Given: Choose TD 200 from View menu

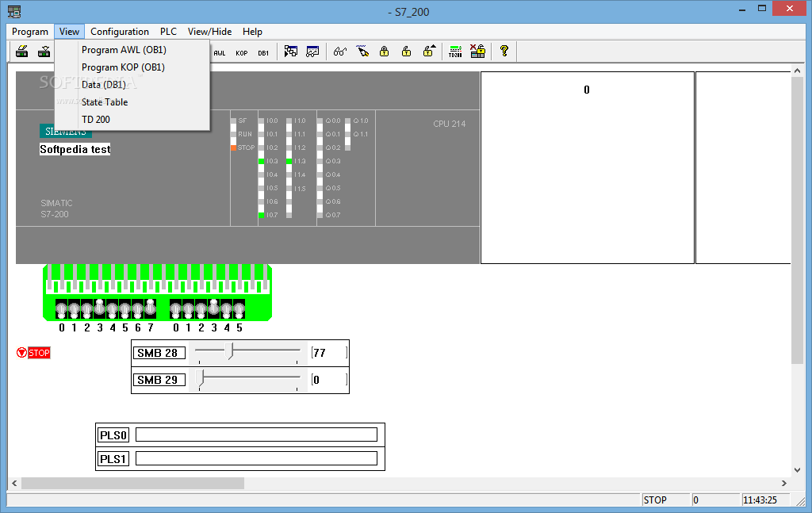Looking at the screenshot, I should [96, 120].
